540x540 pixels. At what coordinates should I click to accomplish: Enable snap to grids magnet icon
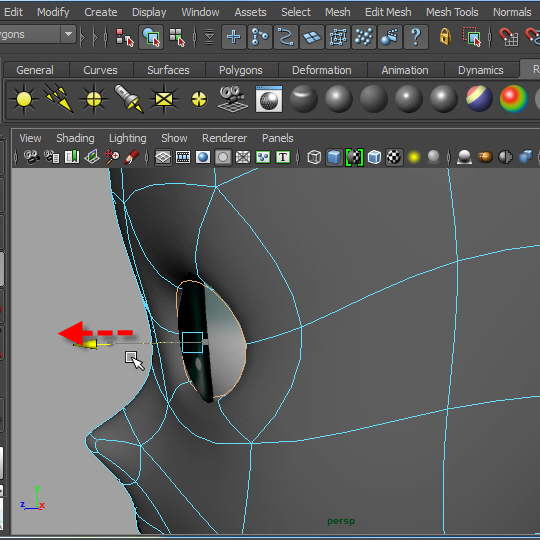509,37
